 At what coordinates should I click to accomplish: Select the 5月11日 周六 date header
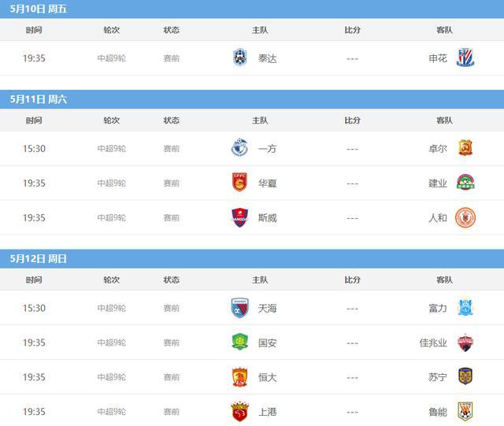[39, 99]
